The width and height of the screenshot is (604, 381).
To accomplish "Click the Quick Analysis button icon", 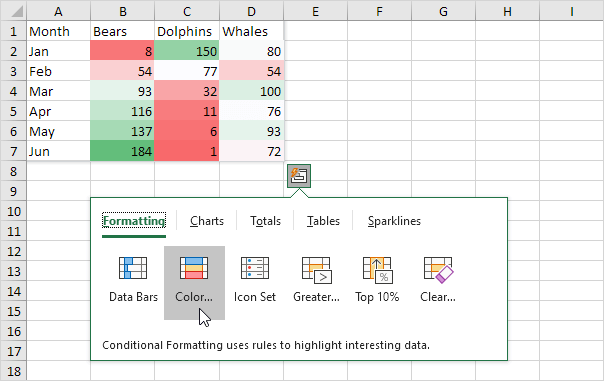I will coord(299,176).
